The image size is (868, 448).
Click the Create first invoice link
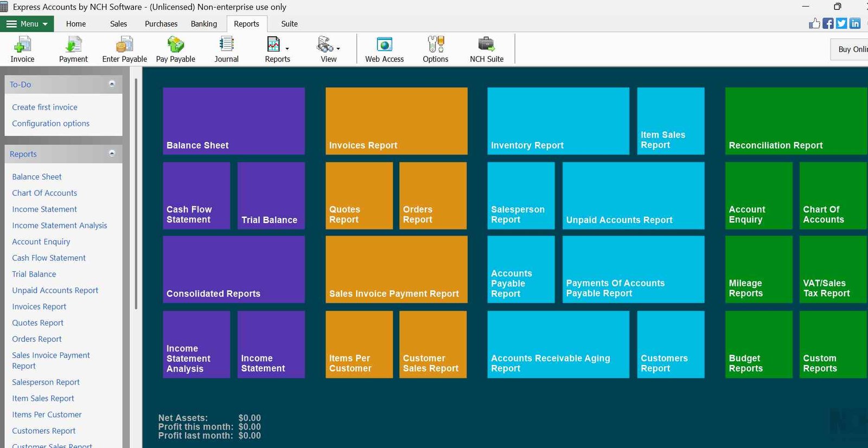coord(44,107)
